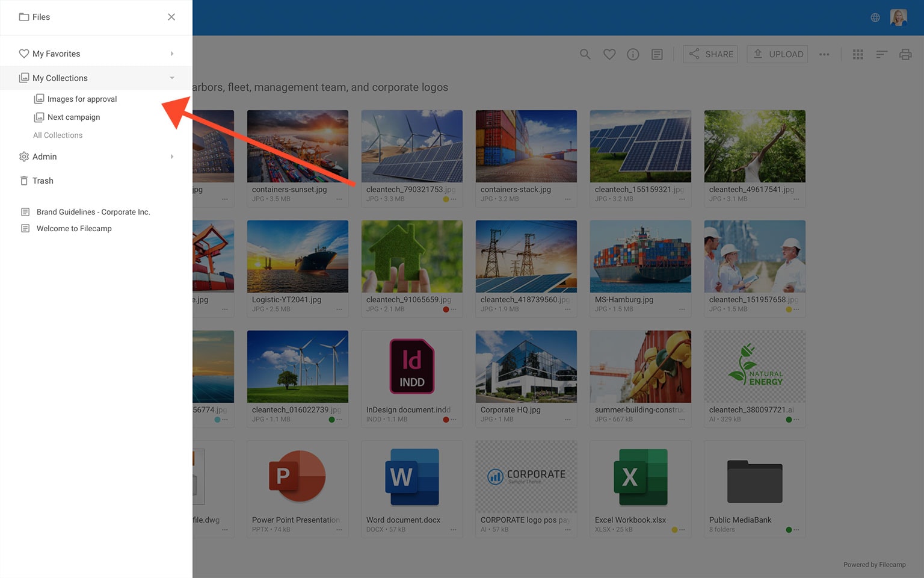924x578 pixels.
Task: Open the sort order icon
Action: click(x=882, y=54)
